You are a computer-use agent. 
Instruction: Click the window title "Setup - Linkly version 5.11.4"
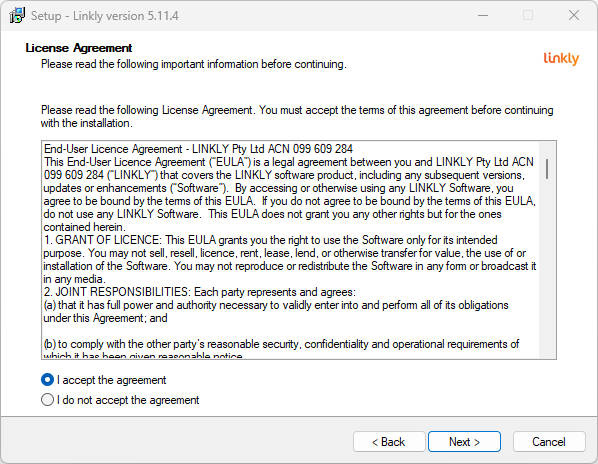pyautogui.click(x=104, y=16)
